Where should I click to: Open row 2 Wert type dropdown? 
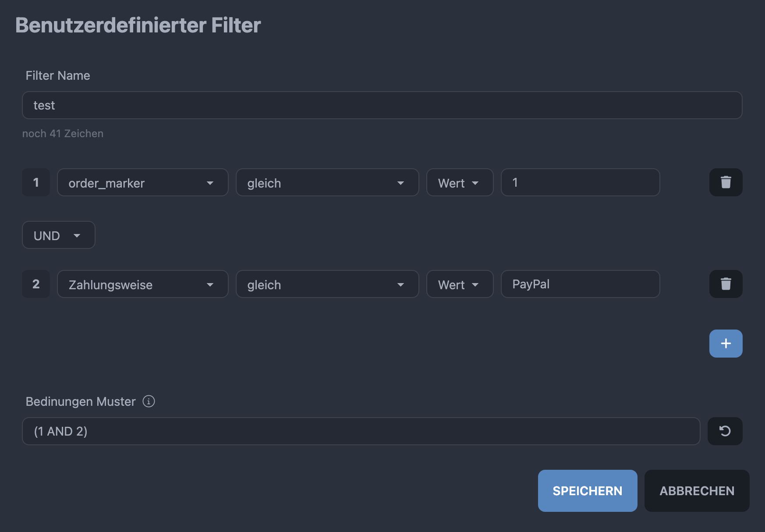coord(460,284)
